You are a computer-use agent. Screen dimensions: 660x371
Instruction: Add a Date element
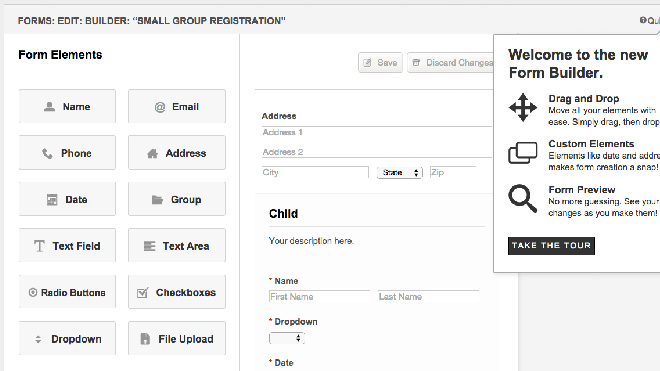67,199
